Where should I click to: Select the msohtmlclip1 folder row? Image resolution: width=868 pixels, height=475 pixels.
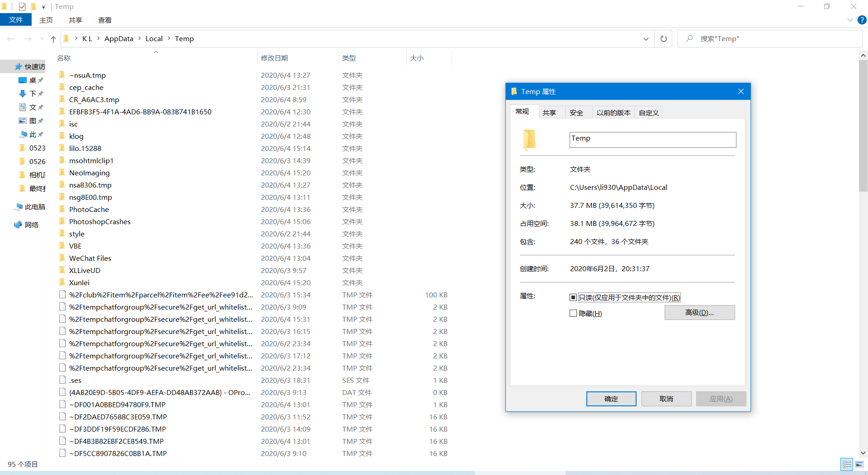tap(253, 160)
